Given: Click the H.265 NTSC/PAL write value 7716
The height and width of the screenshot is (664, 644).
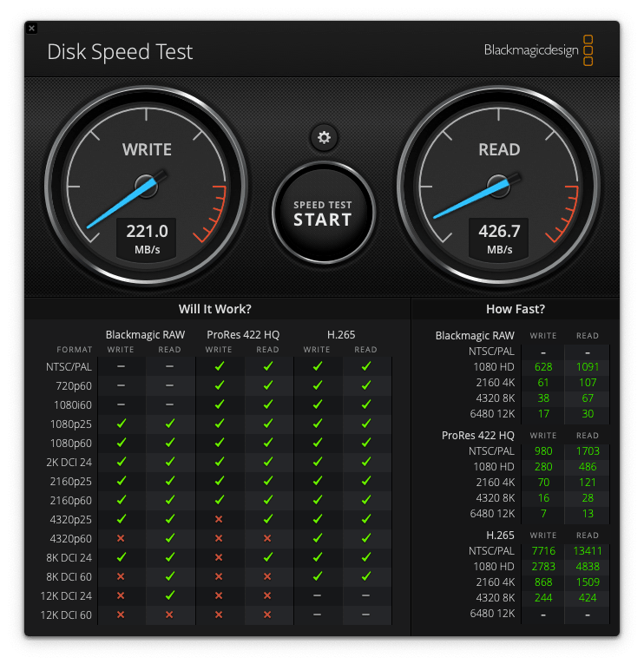Looking at the screenshot, I should tap(543, 551).
